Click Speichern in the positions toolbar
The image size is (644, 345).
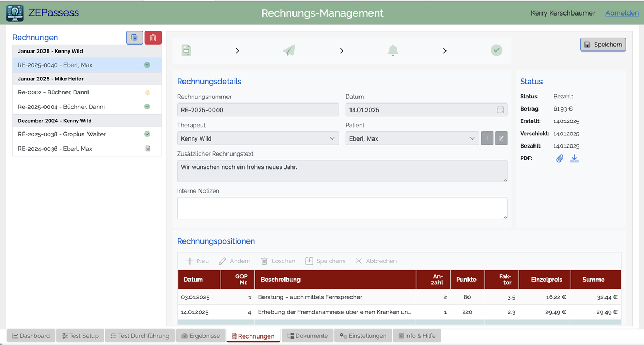coord(325,261)
